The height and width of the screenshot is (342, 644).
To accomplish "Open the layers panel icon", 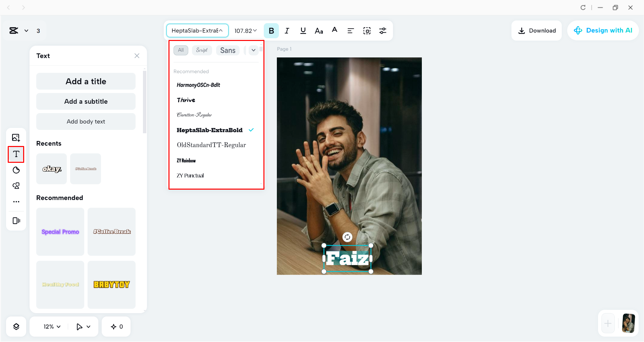I will click(x=16, y=326).
